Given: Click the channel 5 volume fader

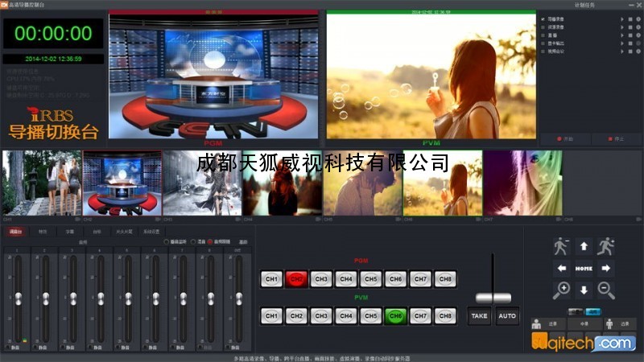Looking at the screenshot, I should (x=128, y=298).
